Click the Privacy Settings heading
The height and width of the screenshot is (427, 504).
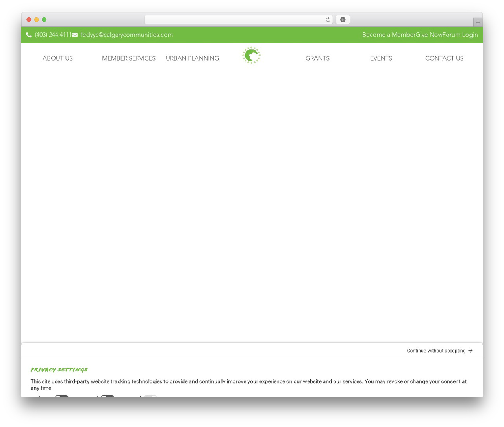coord(59,369)
